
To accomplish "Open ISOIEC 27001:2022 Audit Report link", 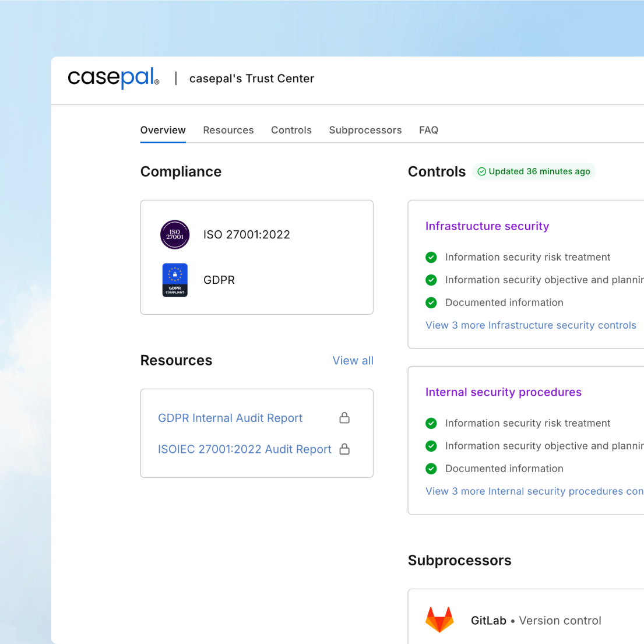I will 244,449.
